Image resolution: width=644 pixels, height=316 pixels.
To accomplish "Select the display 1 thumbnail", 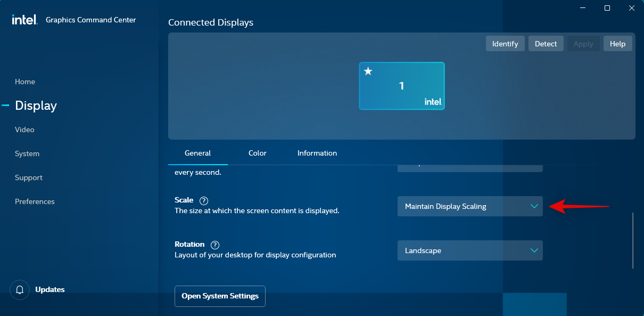I will [402, 86].
